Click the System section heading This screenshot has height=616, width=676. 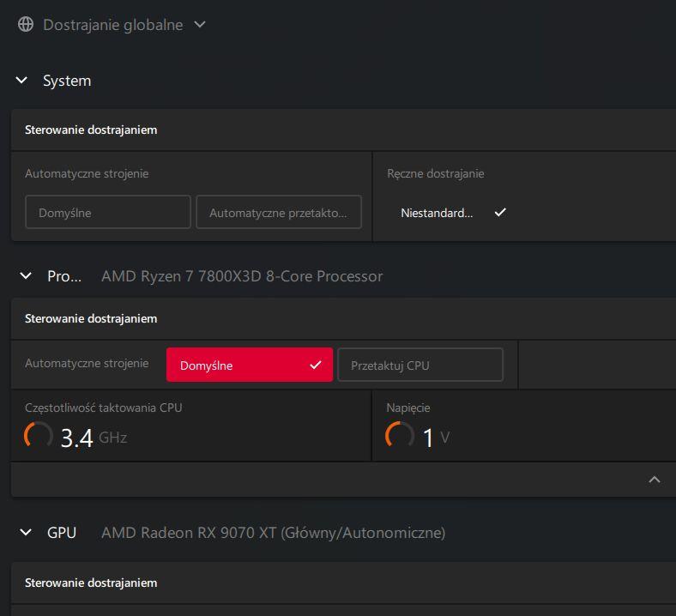tap(67, 81)
